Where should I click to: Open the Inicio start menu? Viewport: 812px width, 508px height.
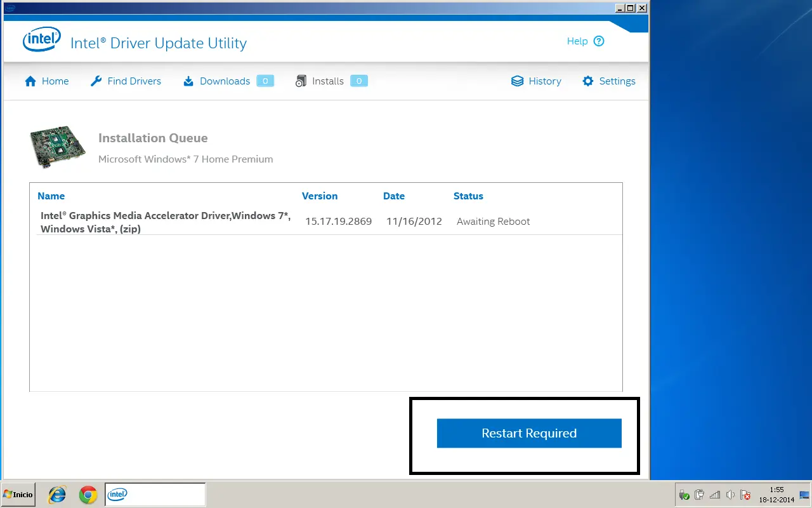[18, 494]
